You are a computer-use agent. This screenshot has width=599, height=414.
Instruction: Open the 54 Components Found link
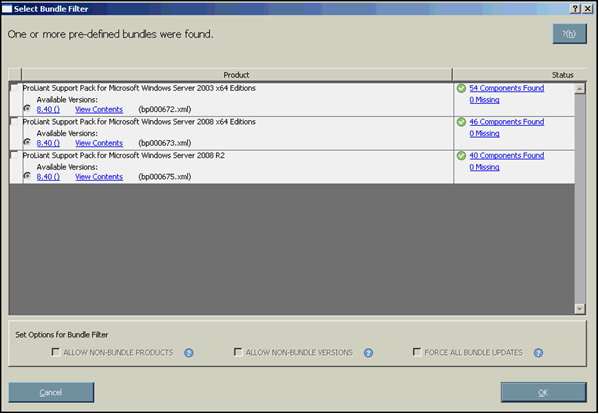pos(507,88)
